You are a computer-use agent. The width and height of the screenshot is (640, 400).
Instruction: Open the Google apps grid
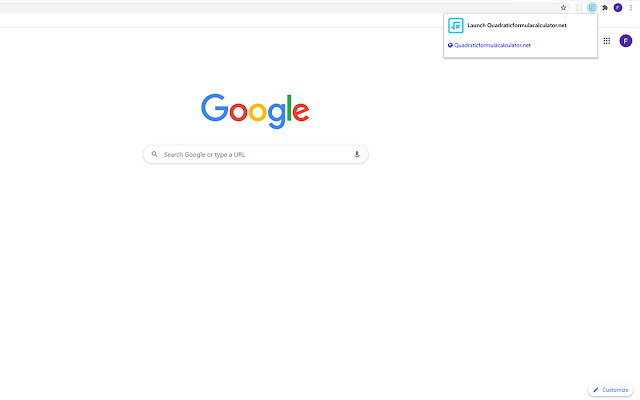[607, 41]
